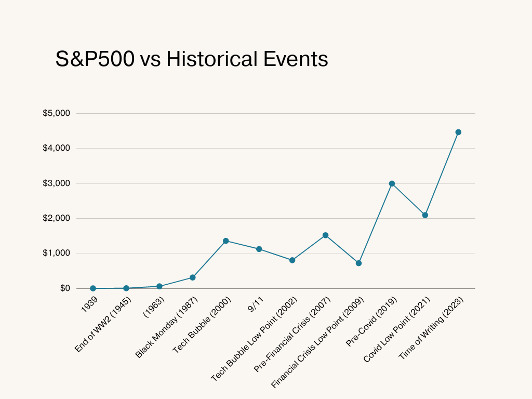Select the End of WW2 (1945) x-axis label
The height and width of the screenshot is (399, 532).
point(103,324)
